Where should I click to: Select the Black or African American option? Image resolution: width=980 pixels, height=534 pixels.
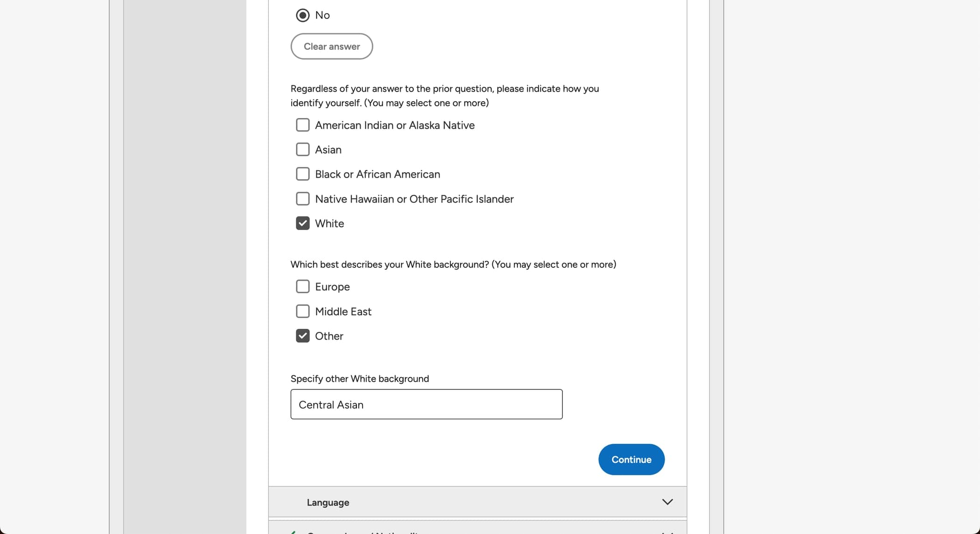(302, 173)
